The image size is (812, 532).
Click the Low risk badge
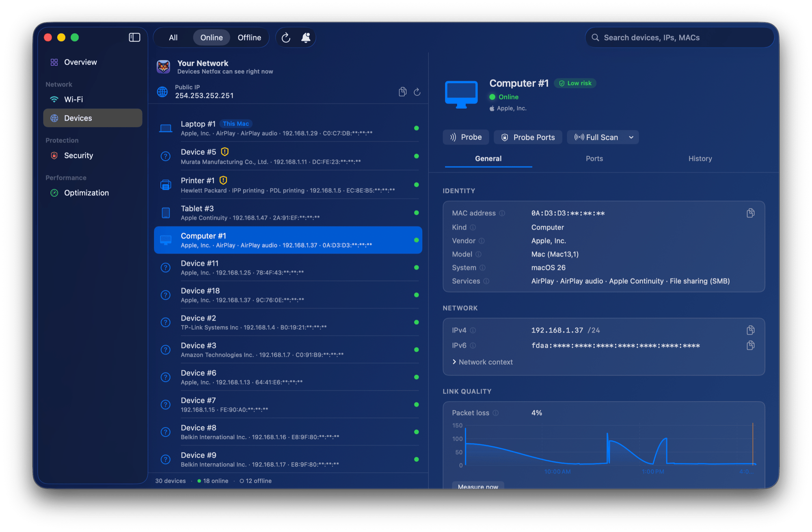(x=575, y=83)
